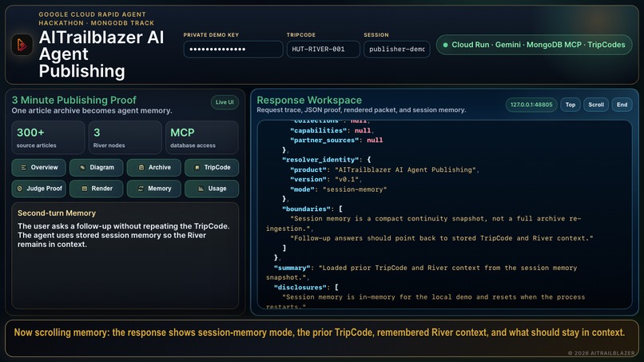
Task: Click the "Second-turn Memory" heading
Action: tap(57, 213)
